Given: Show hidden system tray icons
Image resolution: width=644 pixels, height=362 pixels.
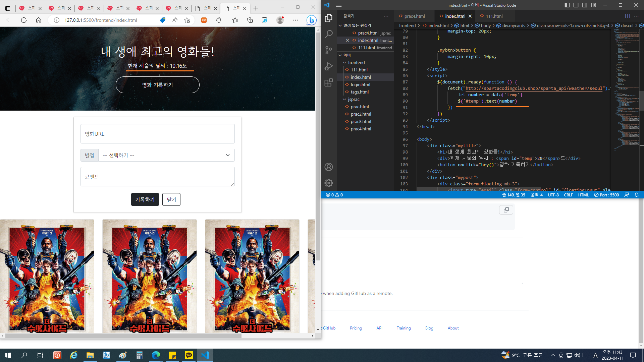Looking at the screenshot, I should point(553,355).
